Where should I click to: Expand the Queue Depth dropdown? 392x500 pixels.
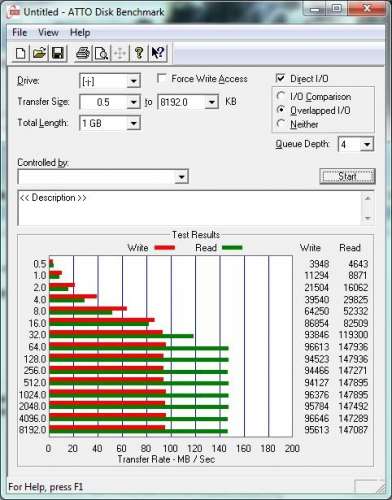point(367,144)
